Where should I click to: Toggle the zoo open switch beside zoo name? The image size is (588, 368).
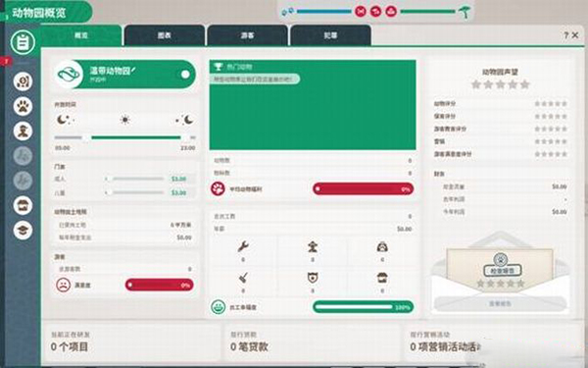click(x=185, y=75)
